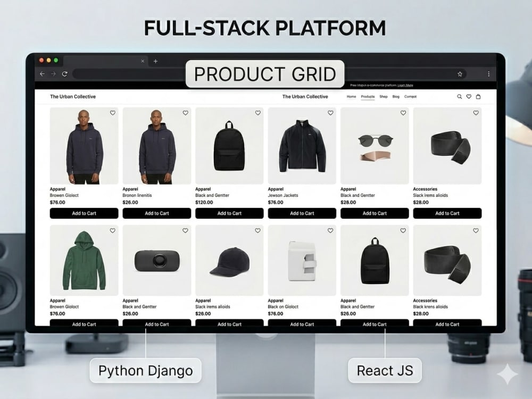Add the $120.00 backpack to cart

click(229, 213)
